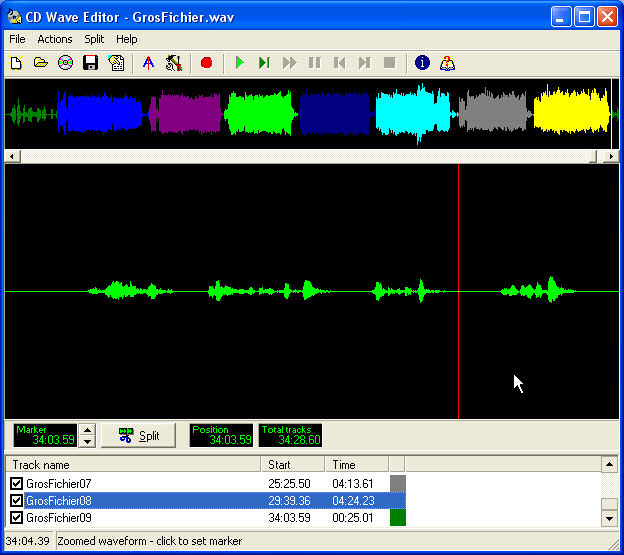Open the help icon at toolbar end
The image size is (624, 555).
click(x=448, y=63)
